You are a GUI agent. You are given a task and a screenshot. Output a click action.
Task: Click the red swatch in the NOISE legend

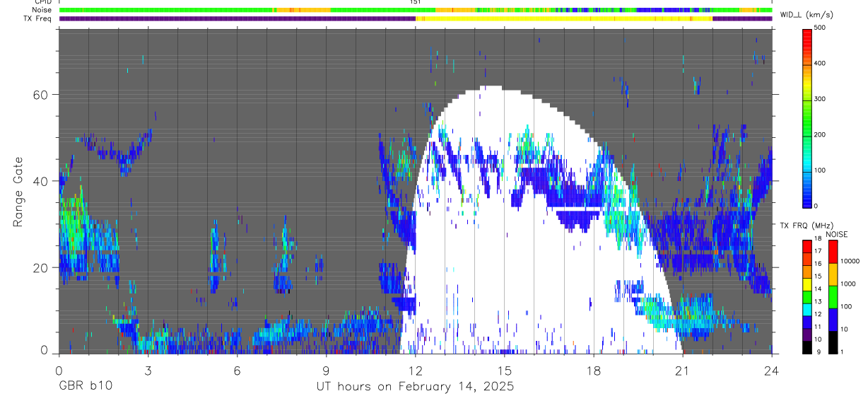[x=833, y=251]
